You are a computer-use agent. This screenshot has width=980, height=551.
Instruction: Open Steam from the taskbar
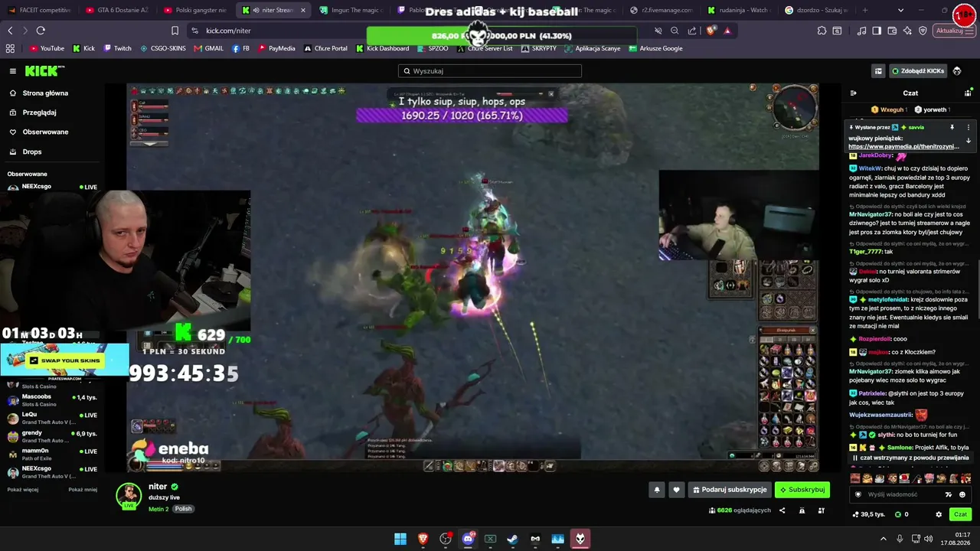click(x=513, y=539)
